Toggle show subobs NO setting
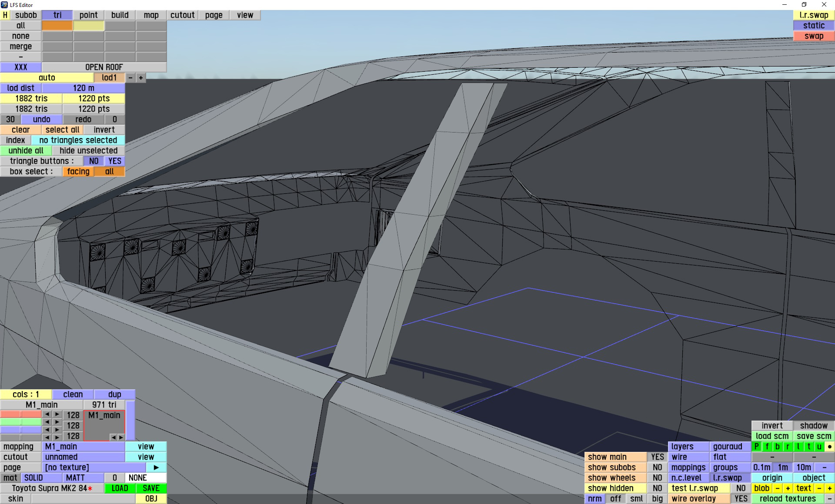Image resolution: width=835 pixels, height=504 pixels. tap(657, 467)
